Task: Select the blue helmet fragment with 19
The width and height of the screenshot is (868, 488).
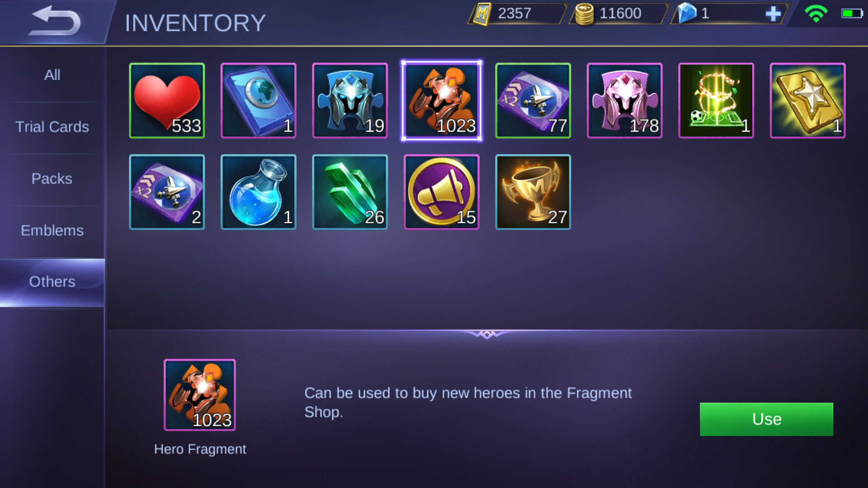Action: coord(350,101)
